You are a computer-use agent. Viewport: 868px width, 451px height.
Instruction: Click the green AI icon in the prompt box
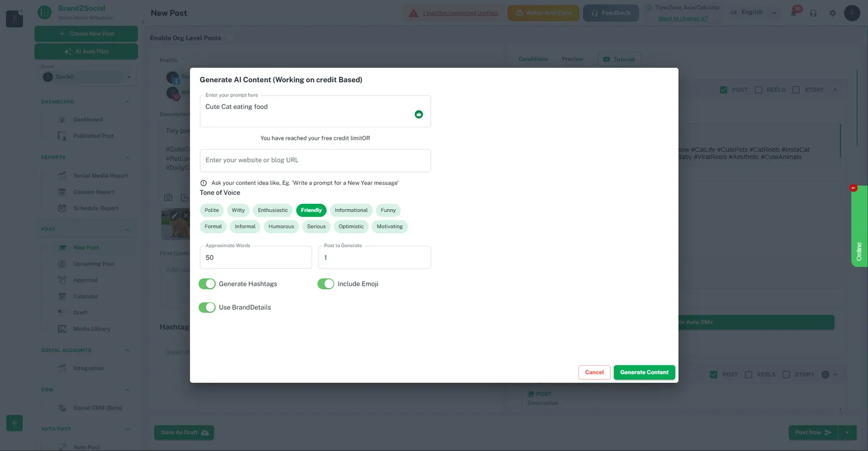[x=419, y=114]
